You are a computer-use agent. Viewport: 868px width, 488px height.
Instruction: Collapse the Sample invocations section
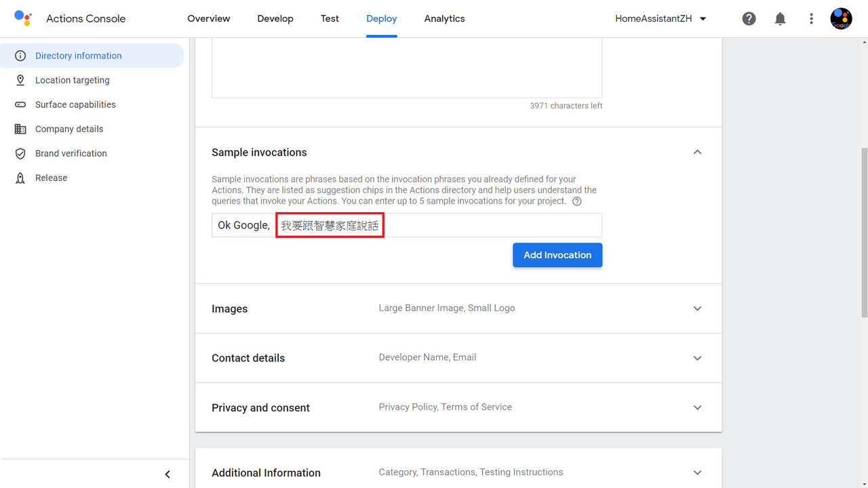697,152
